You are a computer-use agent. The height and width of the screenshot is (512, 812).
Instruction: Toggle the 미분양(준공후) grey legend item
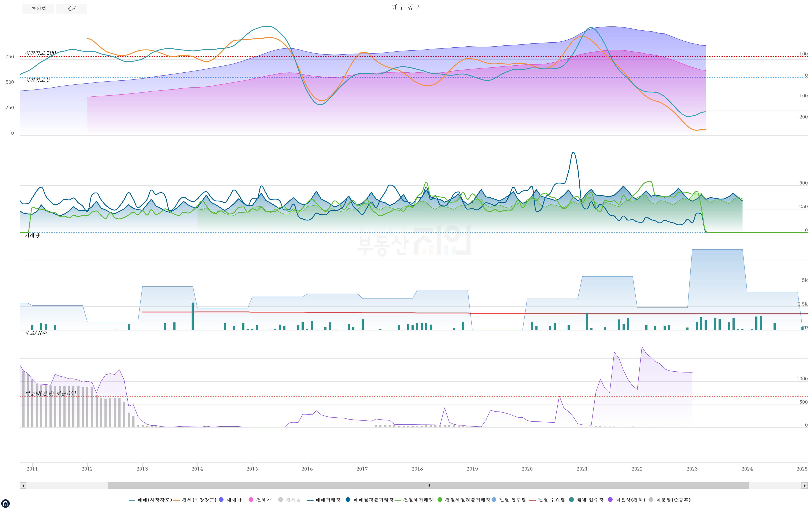pyautogui.click(x=651, y=500)
